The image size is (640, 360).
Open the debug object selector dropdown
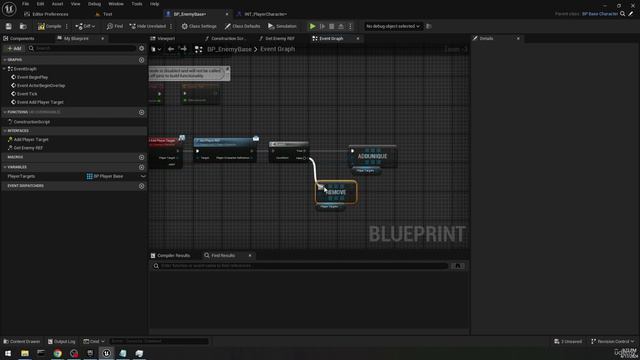pyautogui.click(x=393, y=26)
